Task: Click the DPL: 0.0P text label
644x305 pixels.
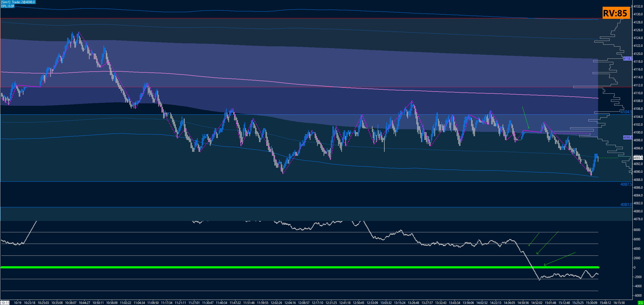Action: click(8, 6)
